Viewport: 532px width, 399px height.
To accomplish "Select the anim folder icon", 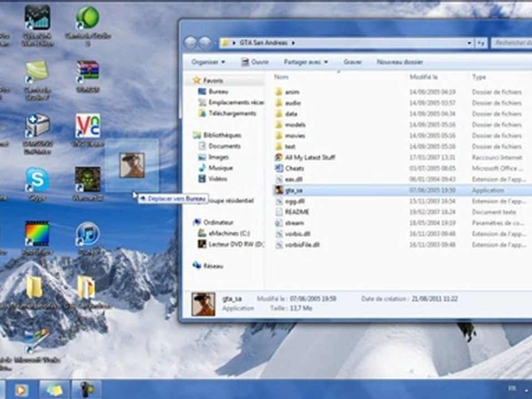I will [x=279, y=92].
